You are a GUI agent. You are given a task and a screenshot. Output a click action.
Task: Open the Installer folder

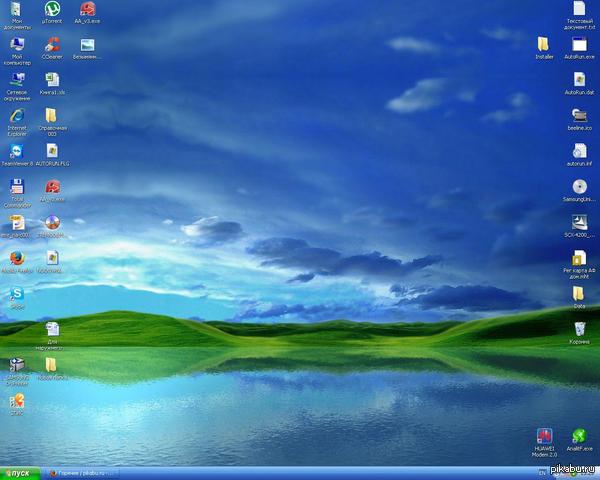point(544,45)
